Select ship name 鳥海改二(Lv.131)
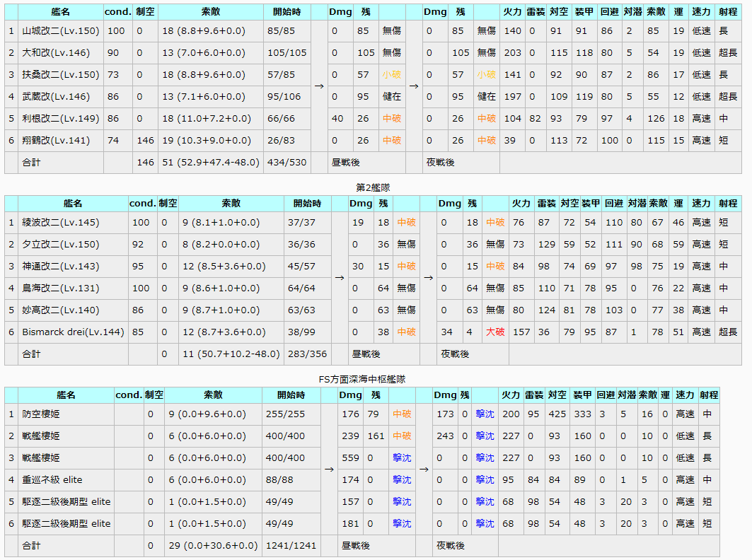 (60, 288)
